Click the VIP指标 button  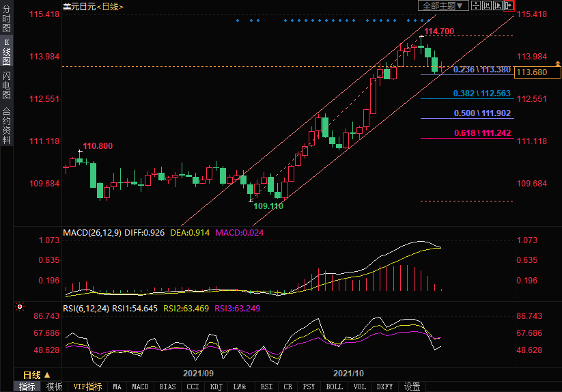pyautogui.click(x=87, y=387)
